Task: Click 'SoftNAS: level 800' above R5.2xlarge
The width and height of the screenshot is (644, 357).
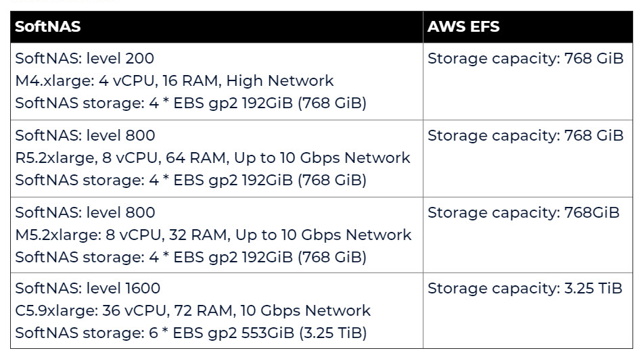Action: 85,136
